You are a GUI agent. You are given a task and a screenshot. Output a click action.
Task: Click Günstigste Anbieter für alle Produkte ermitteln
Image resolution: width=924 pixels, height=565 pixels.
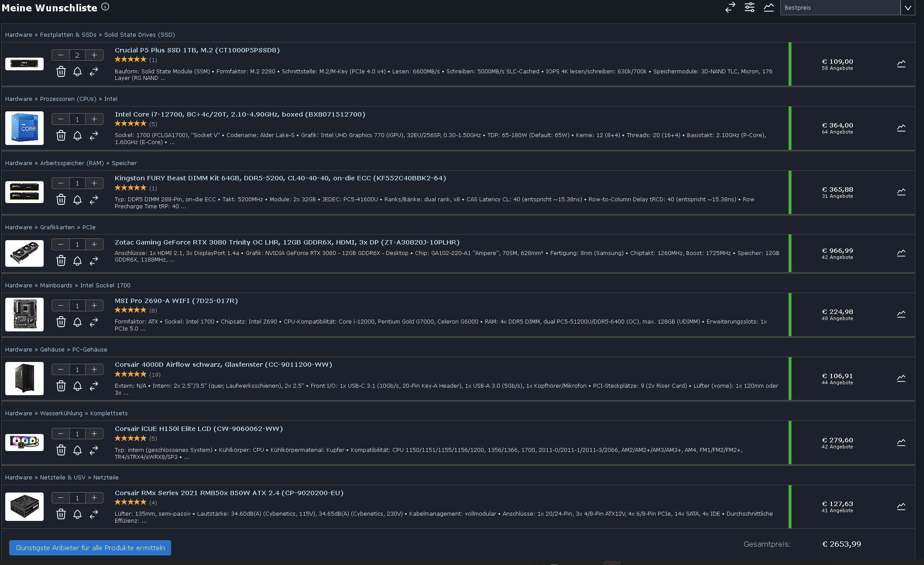pos(90,548)
